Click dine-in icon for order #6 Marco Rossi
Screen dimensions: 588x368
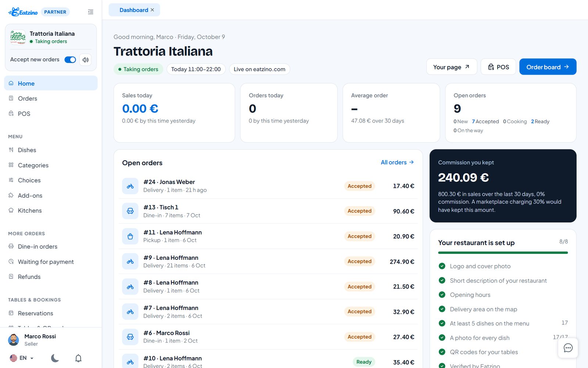tap(130, 337)
